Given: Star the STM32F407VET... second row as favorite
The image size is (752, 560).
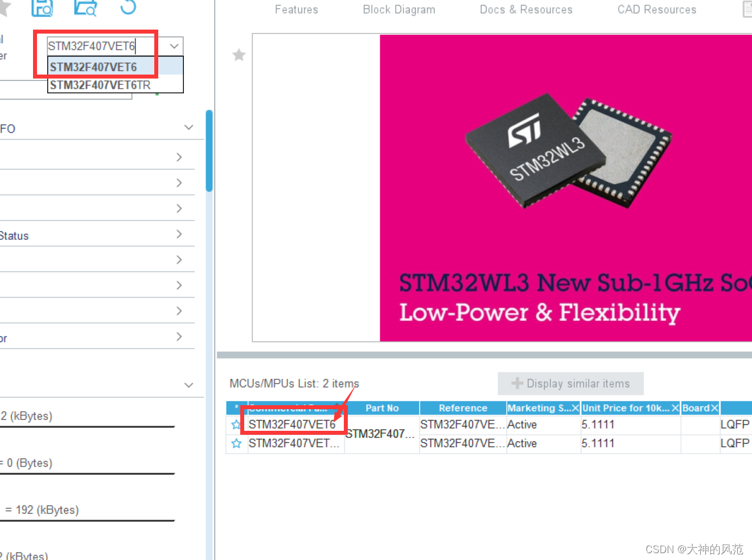Looking at the screenshot, I should 236,443.
